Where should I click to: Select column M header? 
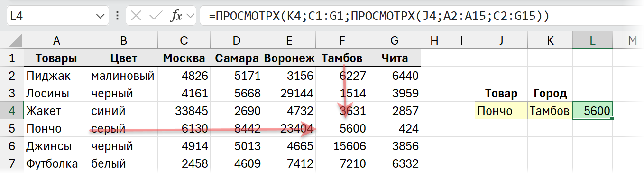628,41
